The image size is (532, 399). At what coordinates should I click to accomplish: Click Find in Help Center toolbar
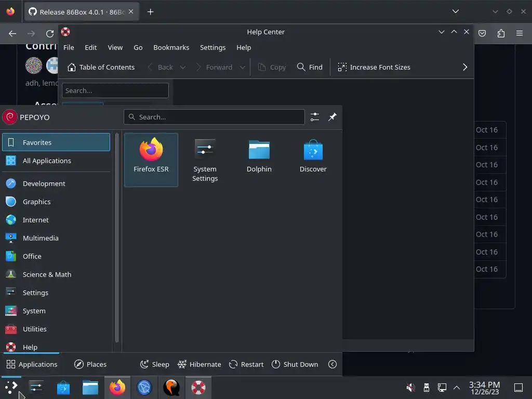[x=310, y=67]
